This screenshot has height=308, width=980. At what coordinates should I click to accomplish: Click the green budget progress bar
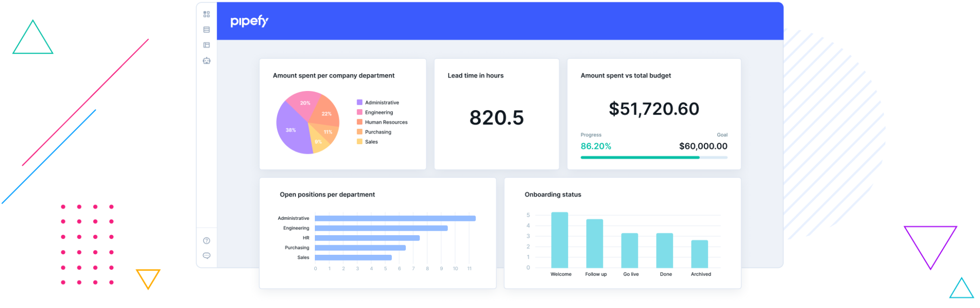(x=640, y=157)
